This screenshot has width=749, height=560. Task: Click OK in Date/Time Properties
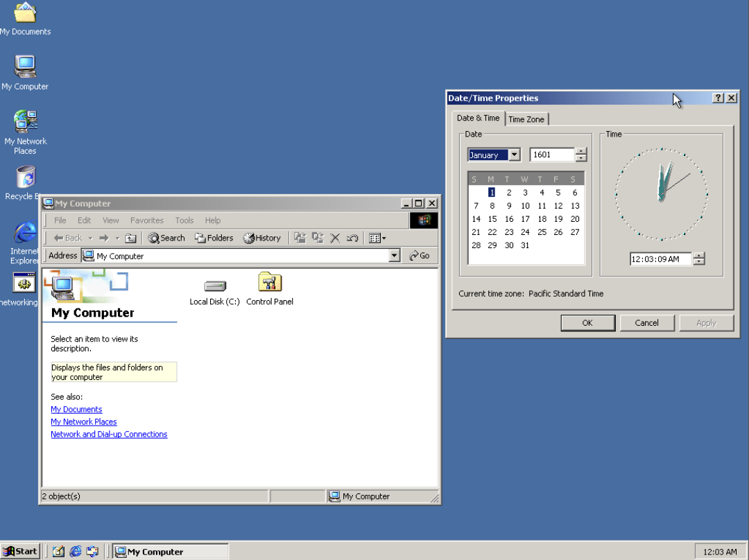coord(587,323)
